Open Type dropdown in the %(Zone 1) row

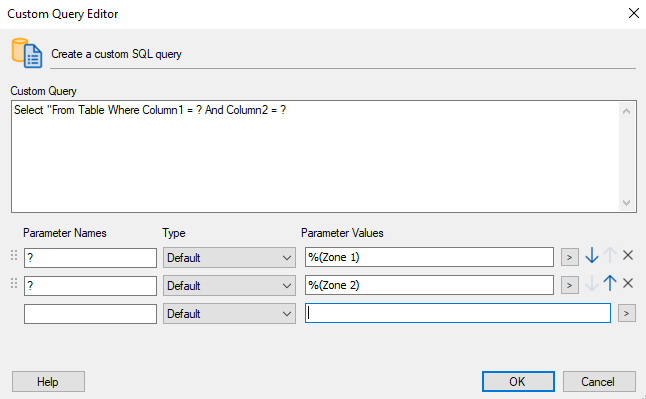[229, 258]
